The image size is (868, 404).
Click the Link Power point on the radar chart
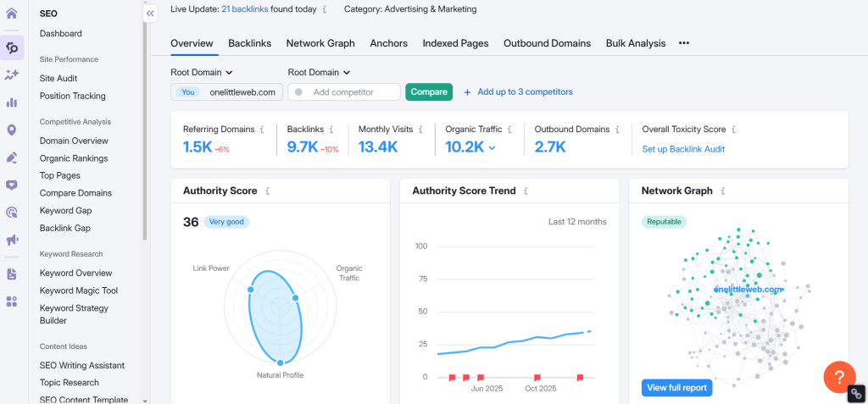(251, 290)
